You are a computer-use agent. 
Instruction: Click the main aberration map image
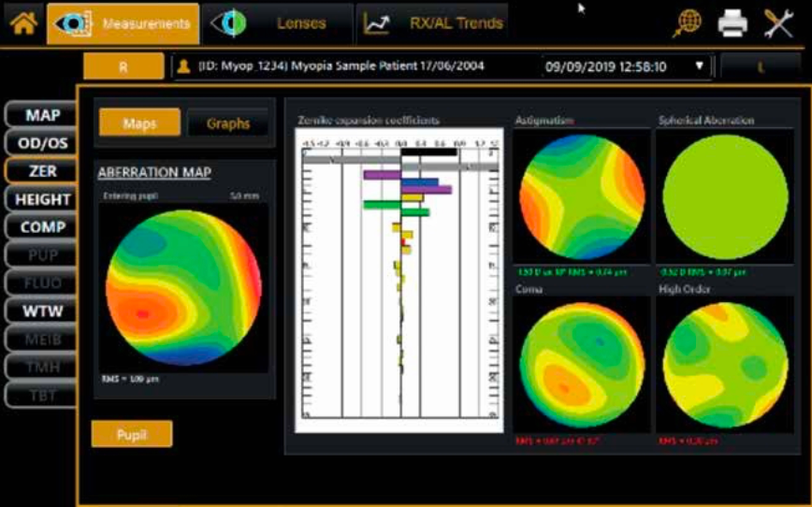point(183,287)
